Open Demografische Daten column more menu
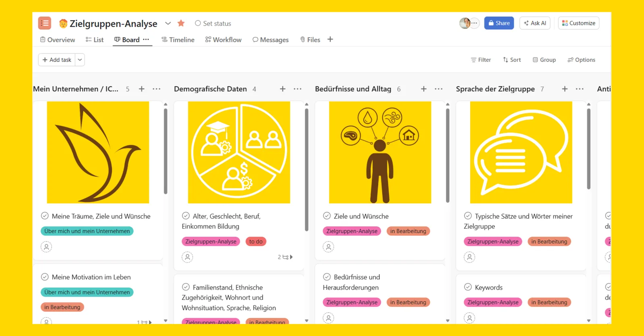 pos(297,89)
